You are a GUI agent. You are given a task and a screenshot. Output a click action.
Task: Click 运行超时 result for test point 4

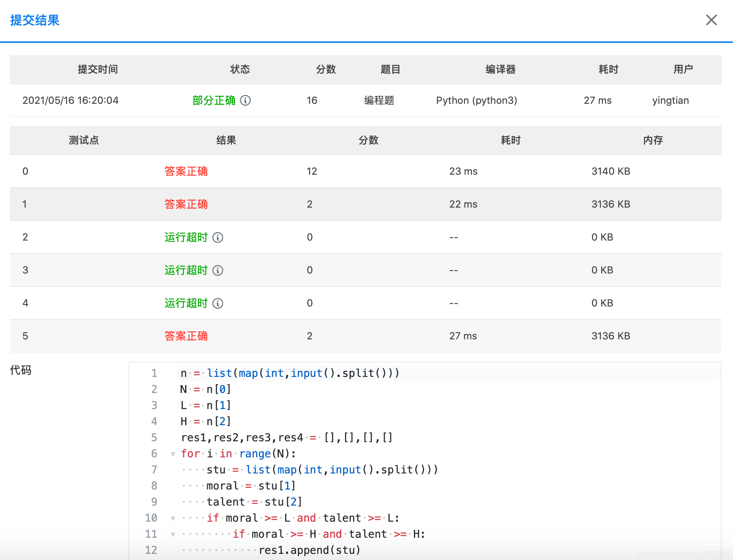186,303
